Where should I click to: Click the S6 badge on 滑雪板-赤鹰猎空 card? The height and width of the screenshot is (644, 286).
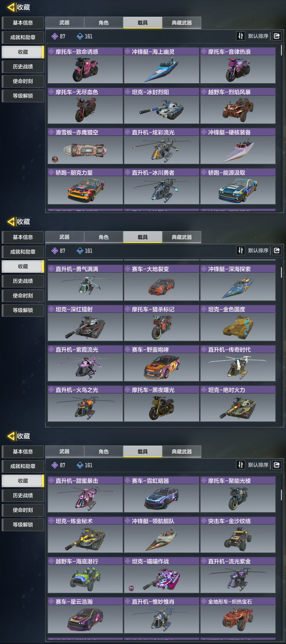[55, 159]
